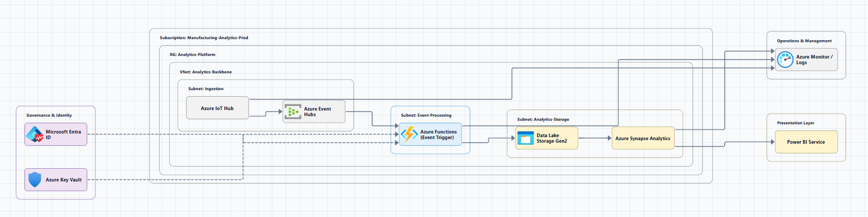Select the 'Operations & Management' group title

point(804,41)
